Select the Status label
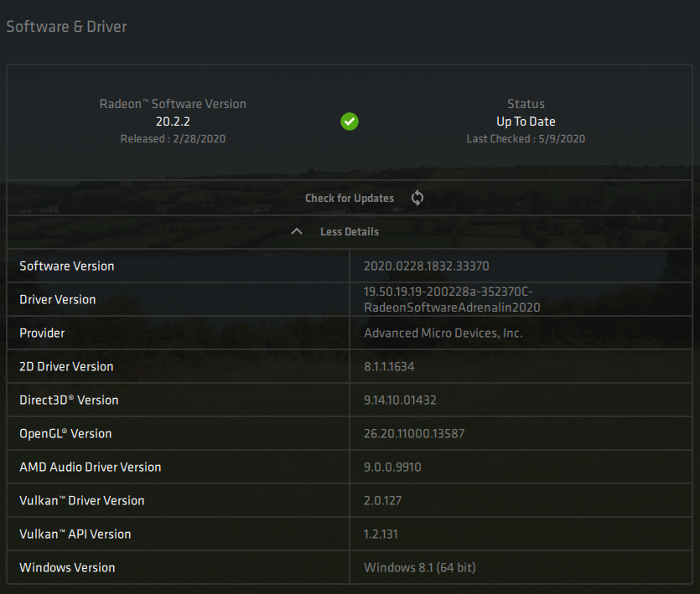700x594 pixels. (x=526, y=104)
